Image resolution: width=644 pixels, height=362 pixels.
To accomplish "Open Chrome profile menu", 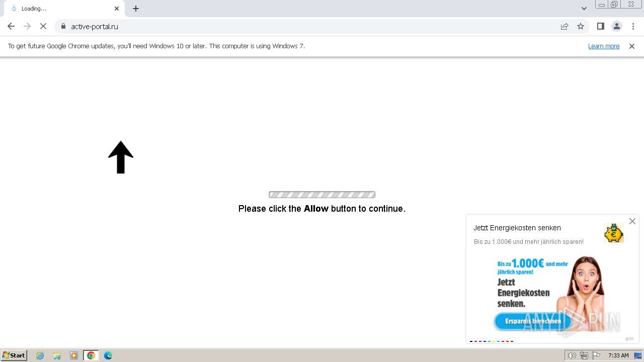I will [x=617, y=26].
